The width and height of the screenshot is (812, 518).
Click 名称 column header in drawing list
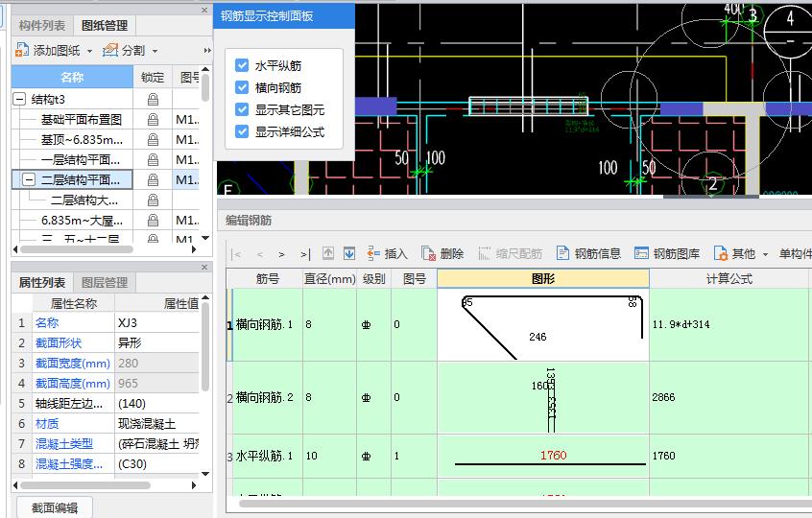tap(72, 77)
